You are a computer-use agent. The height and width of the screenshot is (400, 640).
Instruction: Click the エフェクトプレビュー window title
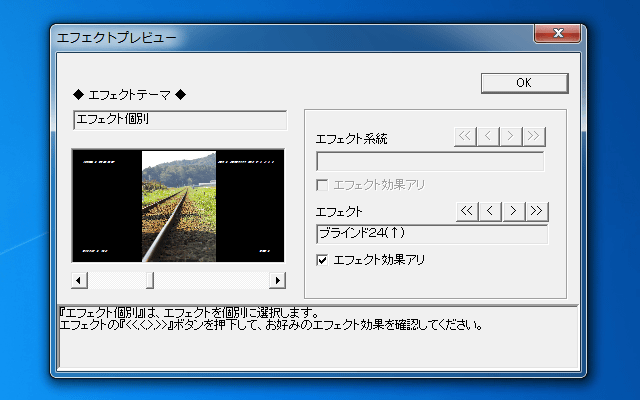click(x=117, y=38)
